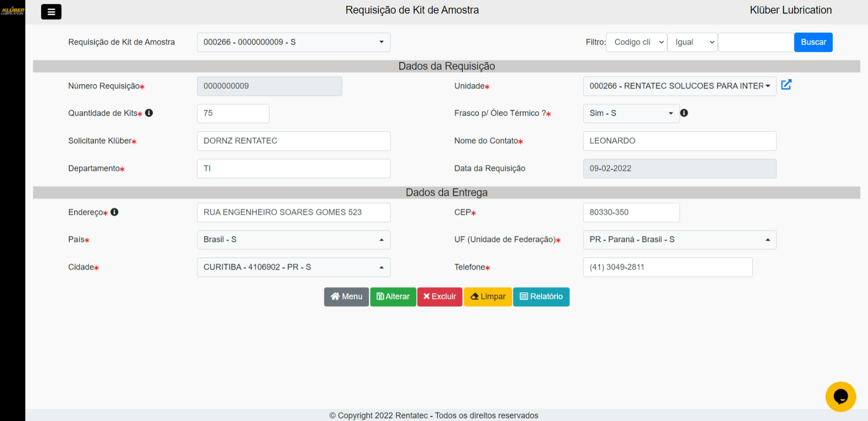Open the external link icon beside Unidade
The height and width of the screenshot is (421, 868).
click(x=786, y=85)
